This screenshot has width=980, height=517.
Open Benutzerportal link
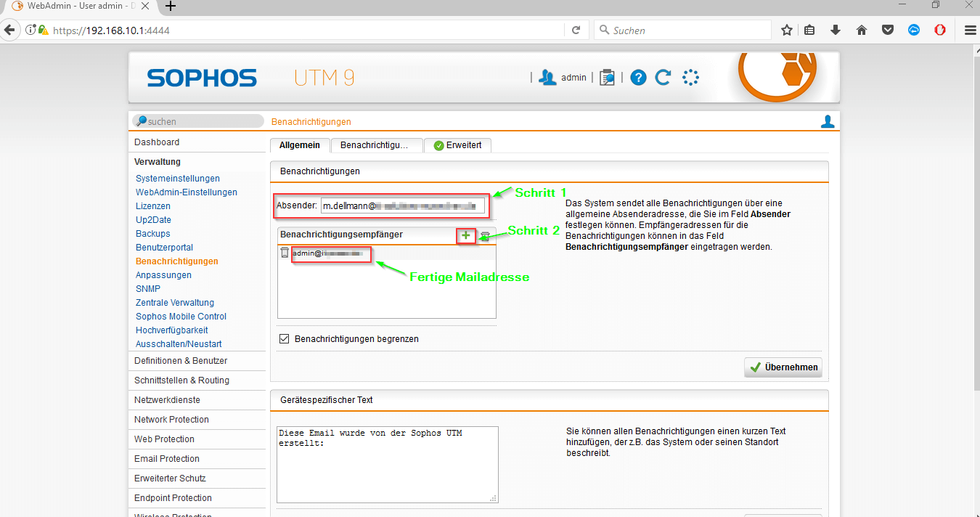click(x=165, y=248)
